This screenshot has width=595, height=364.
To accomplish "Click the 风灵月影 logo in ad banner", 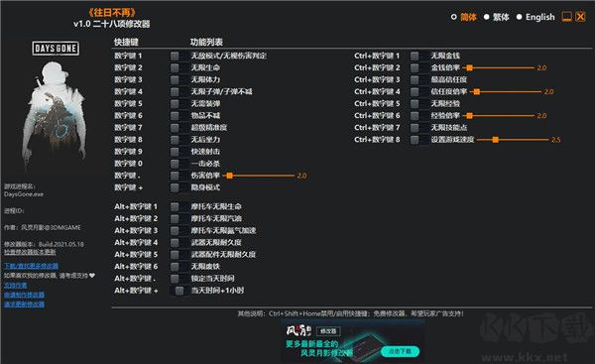I will [x=298, y=330].
